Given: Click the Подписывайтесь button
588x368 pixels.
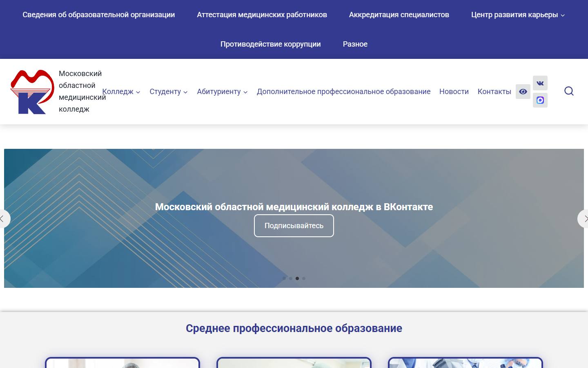Looking at the screenshot, I should pos(294,226).
